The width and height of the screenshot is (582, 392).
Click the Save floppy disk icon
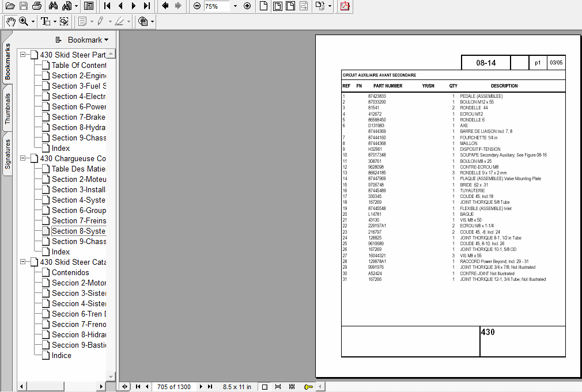(24, 6)
